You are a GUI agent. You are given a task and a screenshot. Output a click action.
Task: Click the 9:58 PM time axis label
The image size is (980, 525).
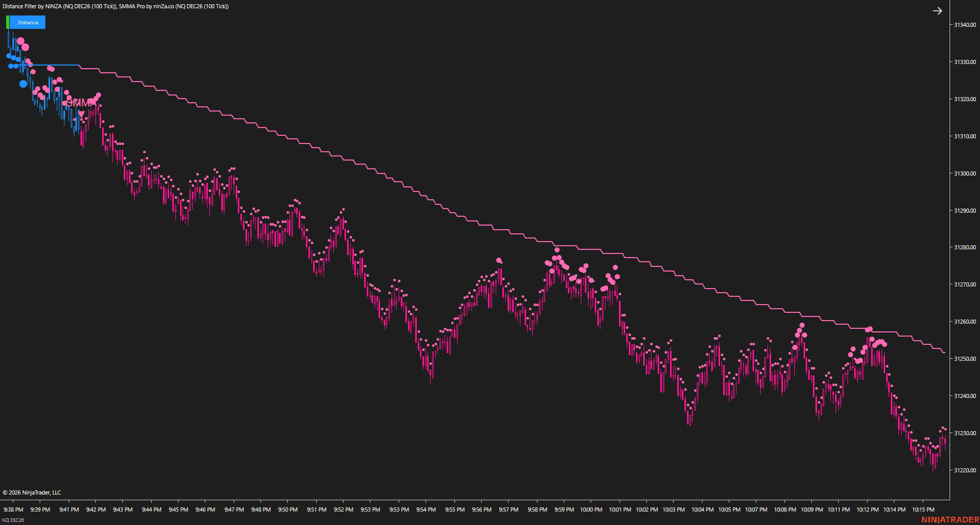[537, 510]
